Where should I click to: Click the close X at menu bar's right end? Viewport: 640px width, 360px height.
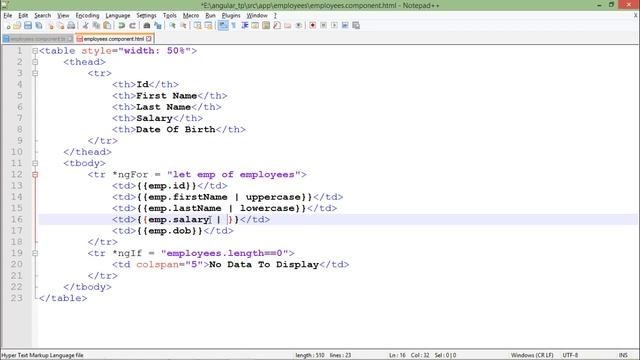click(x=636, y=16)
